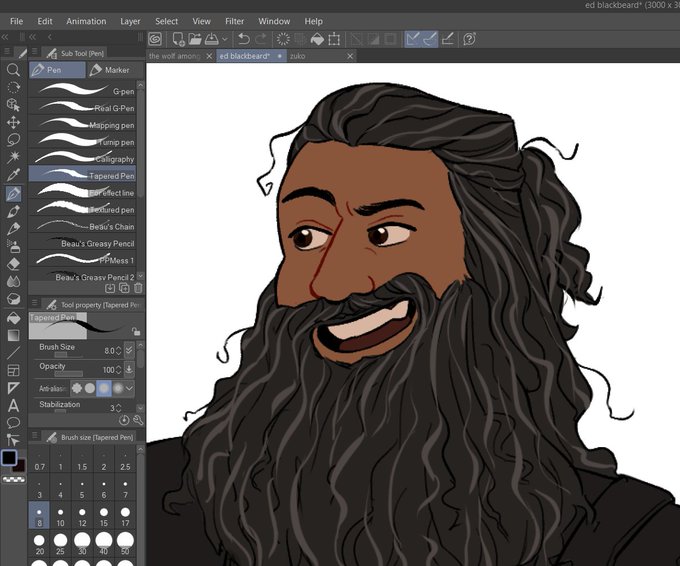Click the Save icon in command bar
The width and height of the screenshot is (680, 566).
coord(212,39)
